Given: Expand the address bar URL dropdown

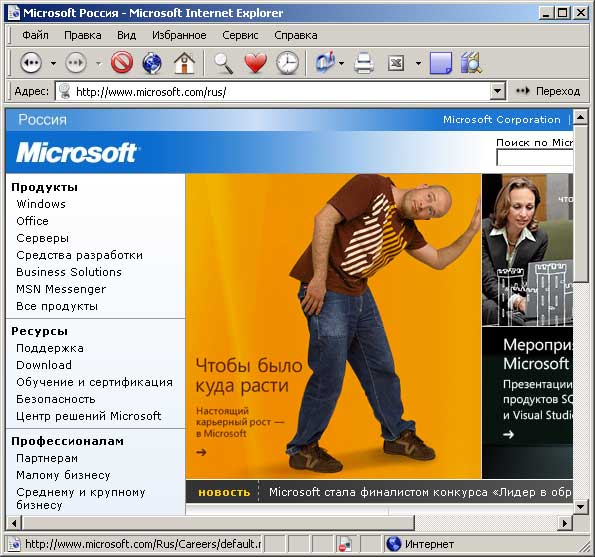Looking at the screenshot, I should pyautogui.click(x=497, y=91).
